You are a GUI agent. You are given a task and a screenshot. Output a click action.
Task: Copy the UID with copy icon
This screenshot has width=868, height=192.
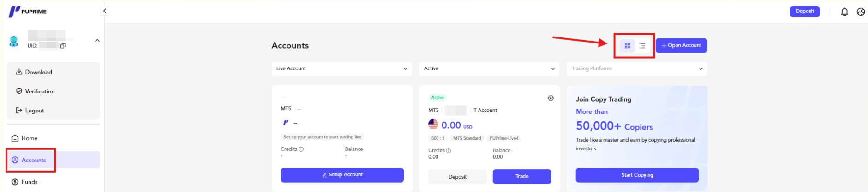(63, 46)
